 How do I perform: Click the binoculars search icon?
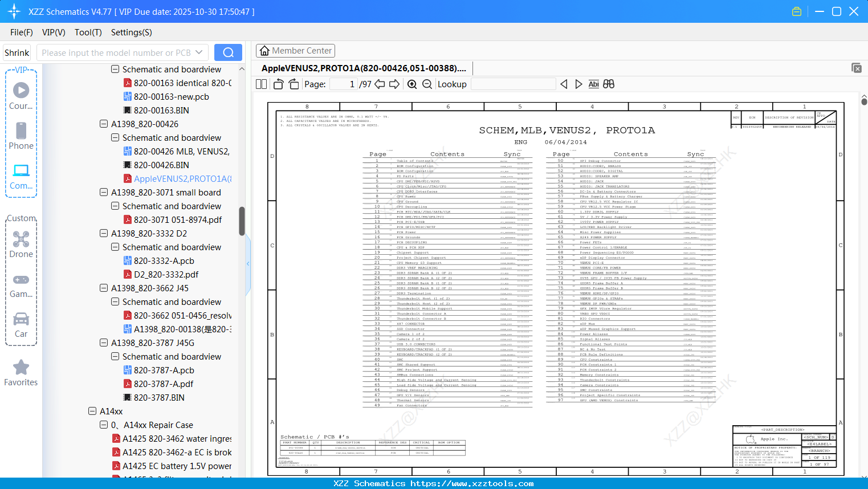(609, 84)
